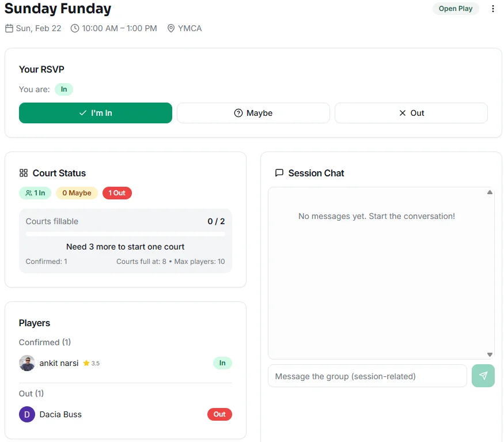This screenshot has height=442, width=504.
Task: Click the chat bubble icon beside Session Chat
Action: 279,172
